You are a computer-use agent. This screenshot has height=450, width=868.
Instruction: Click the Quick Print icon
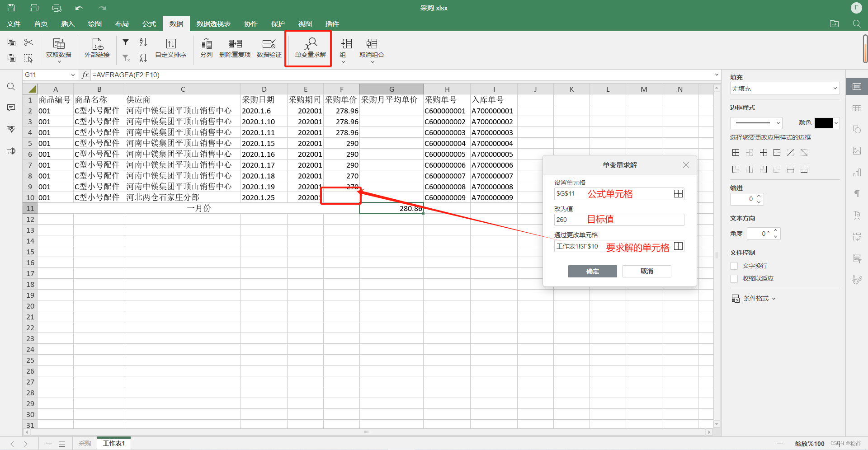pos(57,8)
